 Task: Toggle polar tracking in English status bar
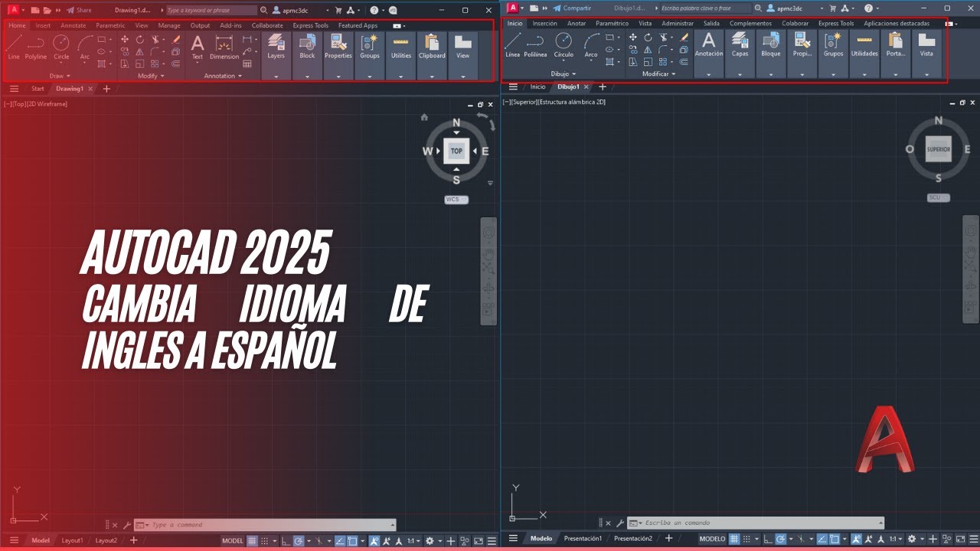[x=299, y=540]
